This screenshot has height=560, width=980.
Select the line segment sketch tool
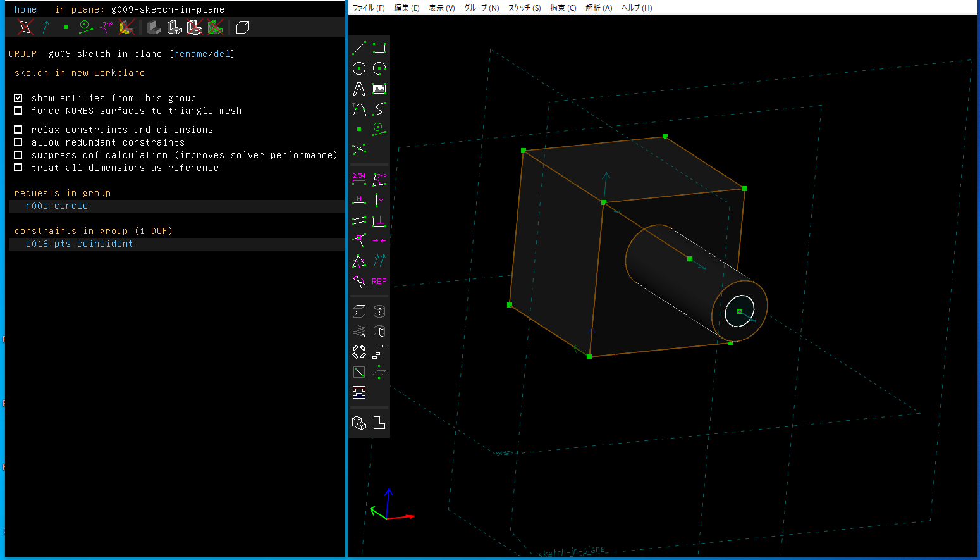point(359,48)
